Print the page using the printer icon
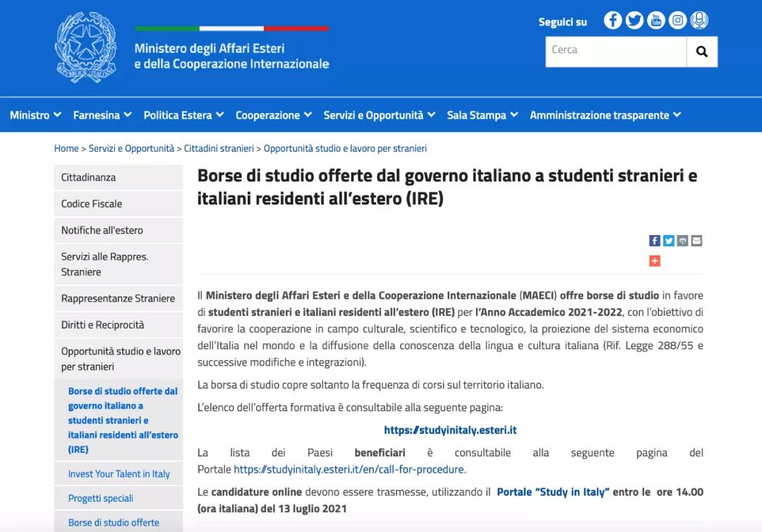Viewport: 762px width, 532px height. [682, 241]
